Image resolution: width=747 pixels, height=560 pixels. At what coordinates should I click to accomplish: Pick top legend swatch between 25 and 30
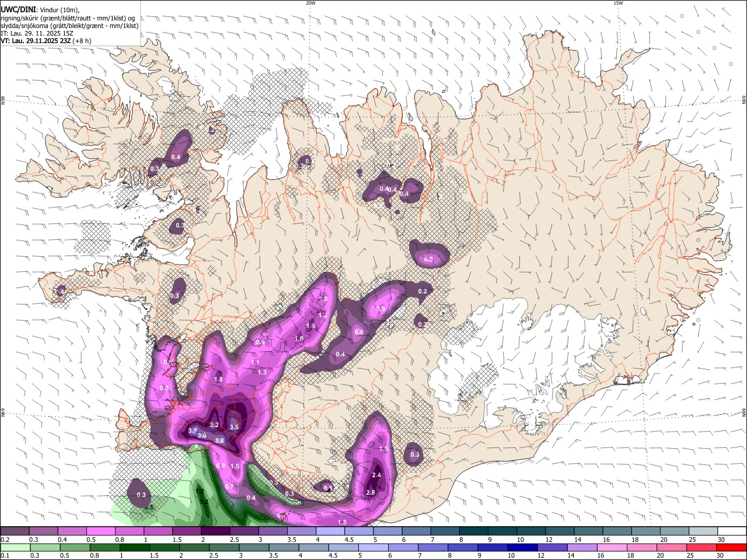coord(704,531)
